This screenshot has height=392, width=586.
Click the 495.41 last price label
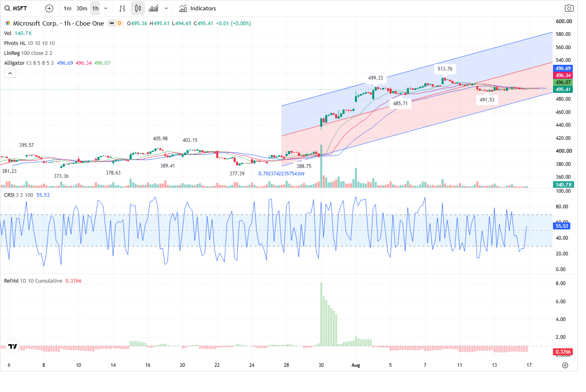[563, 90]
